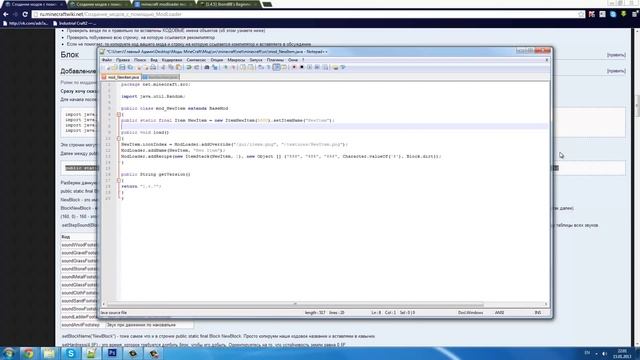Switch to the [1.4.5] Chrome tab
The height and width of the screenshot is (360, 640).
[229, 4]
